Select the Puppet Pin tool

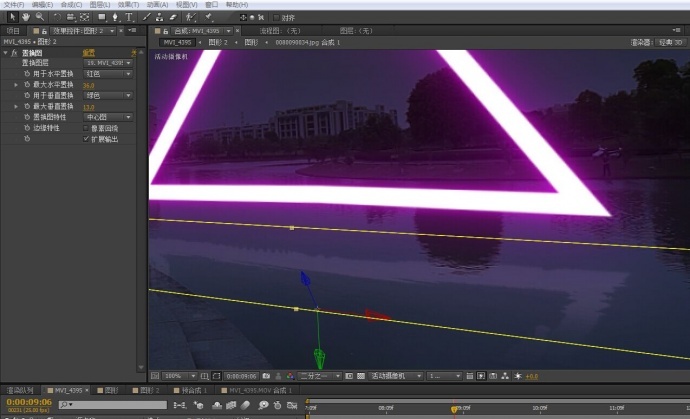point(209,17)
